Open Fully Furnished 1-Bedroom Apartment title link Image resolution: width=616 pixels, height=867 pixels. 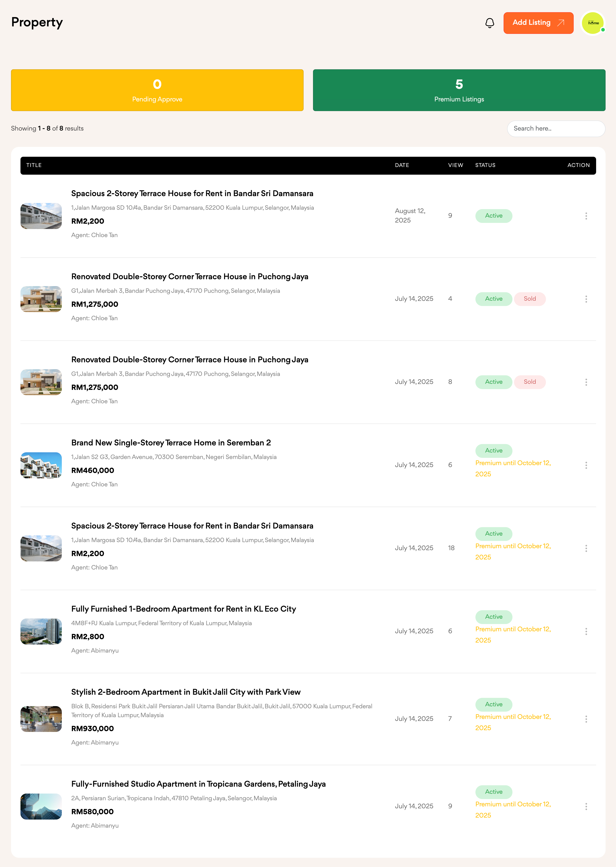tap(184, 609)
